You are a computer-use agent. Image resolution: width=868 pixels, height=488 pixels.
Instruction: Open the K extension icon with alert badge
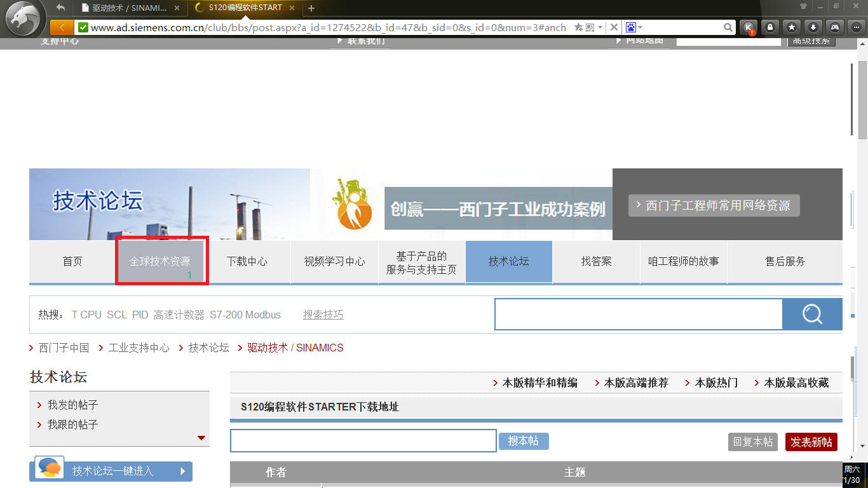tap(749, 28)
